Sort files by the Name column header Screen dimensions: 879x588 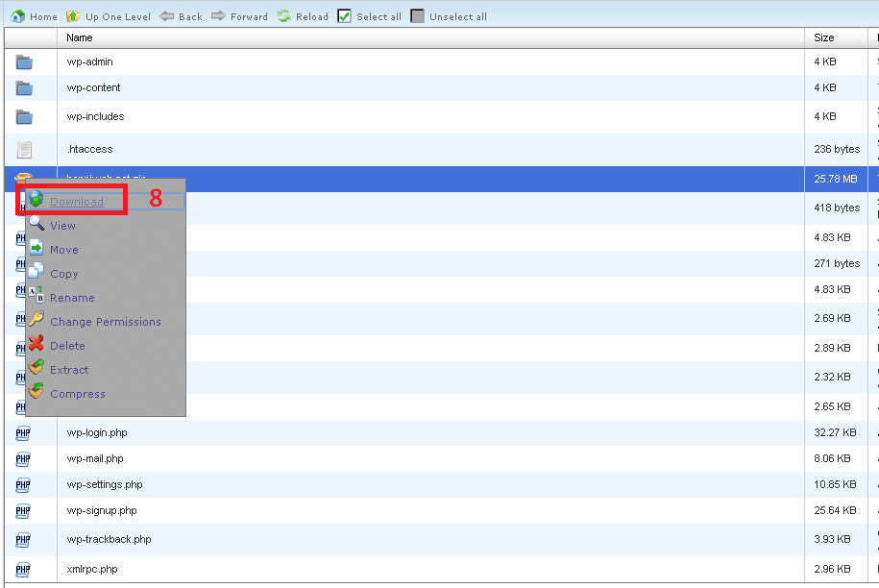click(80, 37)
